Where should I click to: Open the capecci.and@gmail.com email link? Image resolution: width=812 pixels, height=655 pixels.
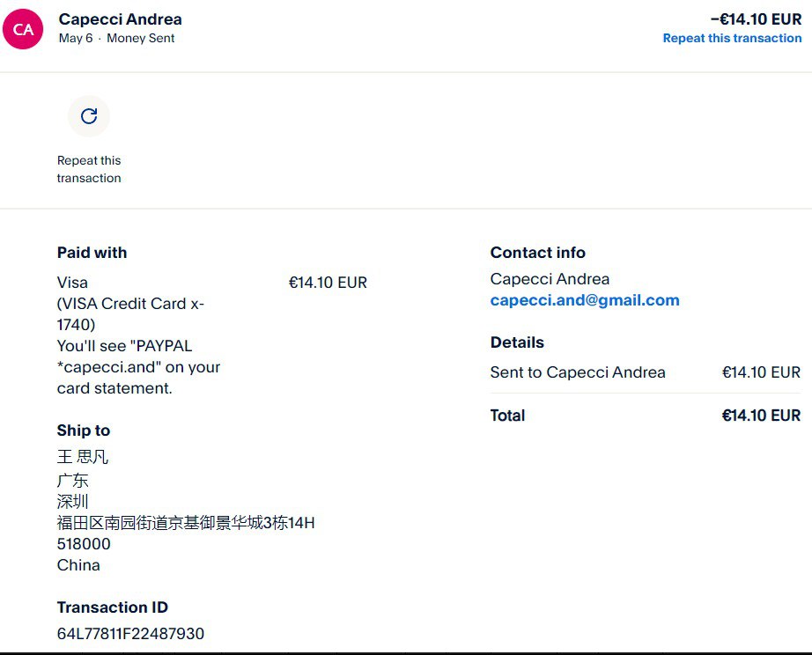tap(585, 300)
